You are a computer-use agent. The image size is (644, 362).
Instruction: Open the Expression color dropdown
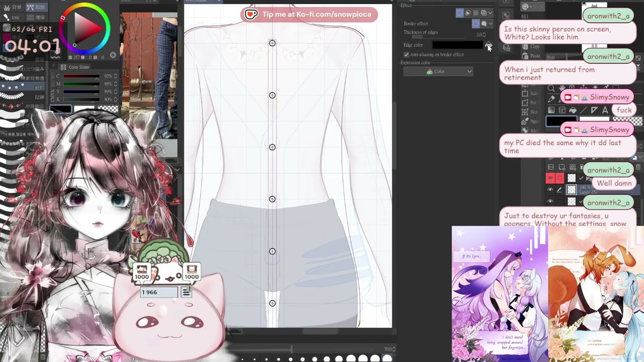[x=438, y=71]
